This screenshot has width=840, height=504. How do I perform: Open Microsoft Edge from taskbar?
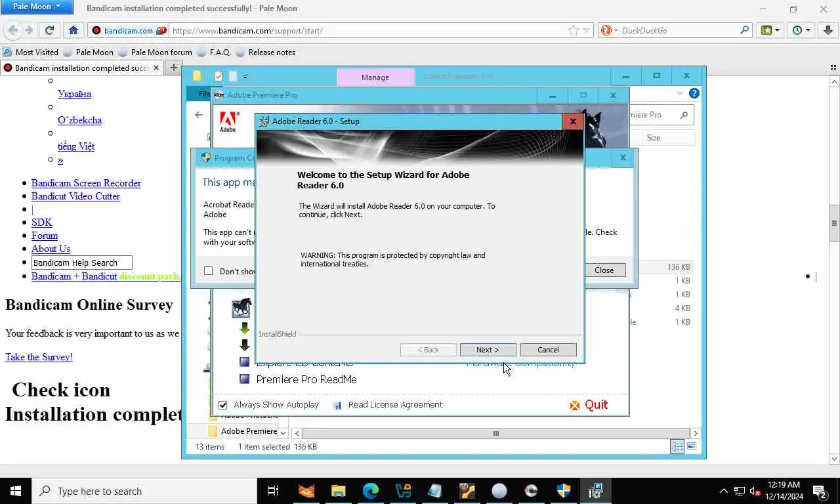[x=371, y=491]
